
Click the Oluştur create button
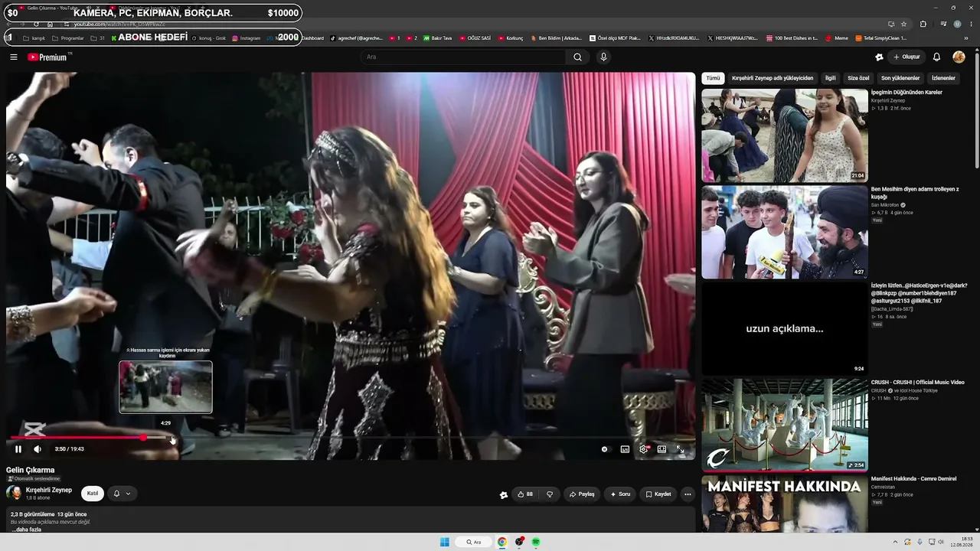[906, 57]
